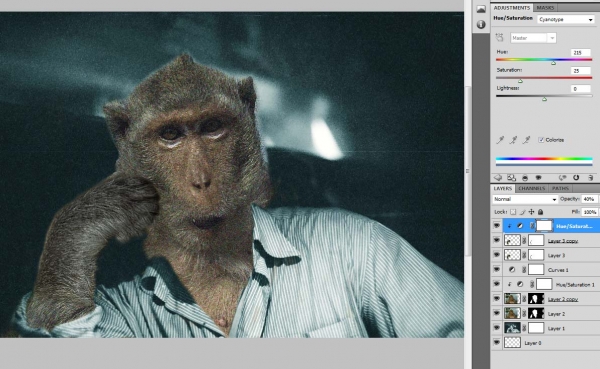The height and width of the screenshot is (369, 600).
Task: Return to adjustment list arrow icon
Action: [x=498, y=178]
